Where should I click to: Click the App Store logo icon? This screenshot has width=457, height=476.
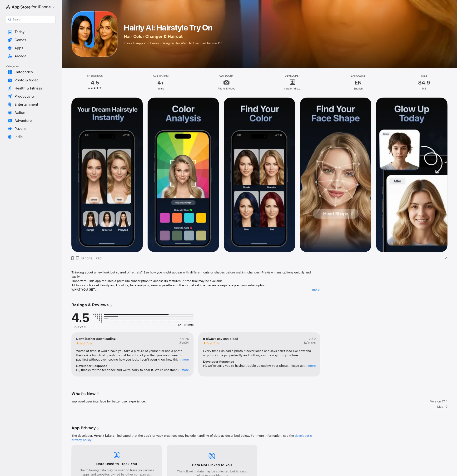[x=8, y=7]
